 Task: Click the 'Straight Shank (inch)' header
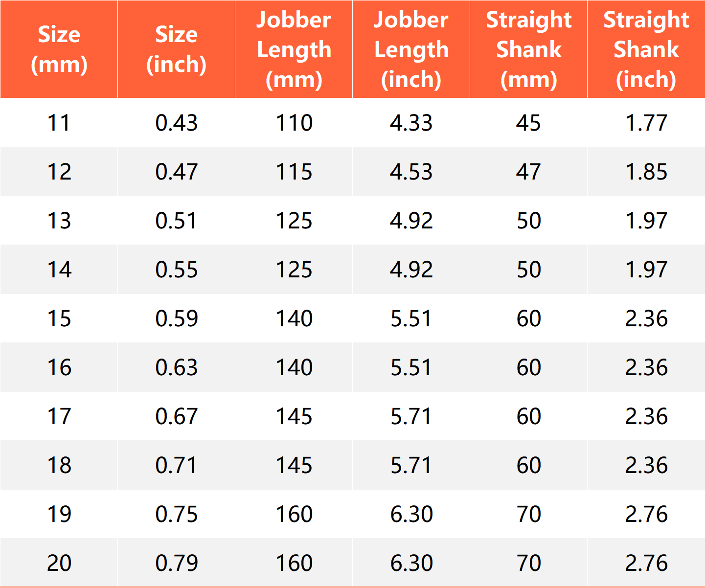coord(646,49)
